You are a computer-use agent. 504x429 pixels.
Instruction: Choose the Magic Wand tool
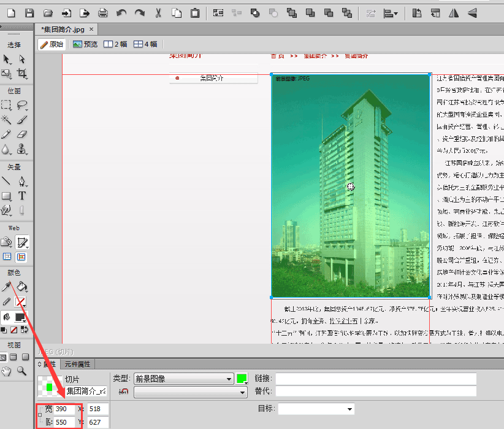tap(7, 119)
